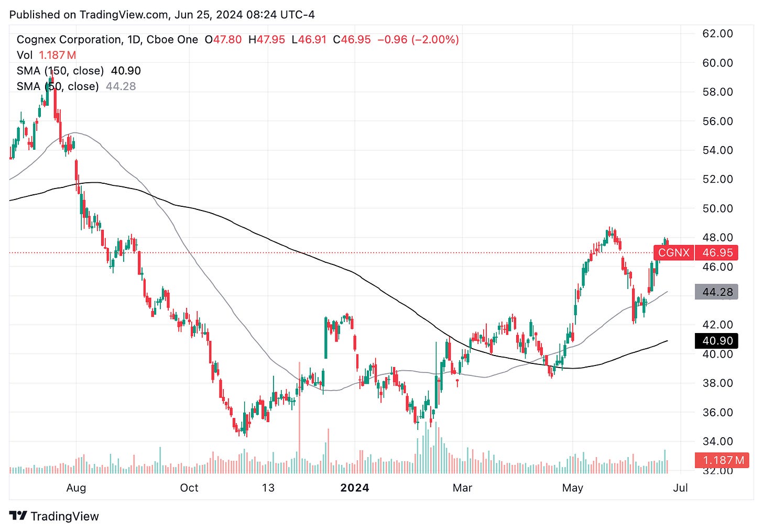Click the 42.00 price axis label

pyautogui.click(x=717, y=325)
